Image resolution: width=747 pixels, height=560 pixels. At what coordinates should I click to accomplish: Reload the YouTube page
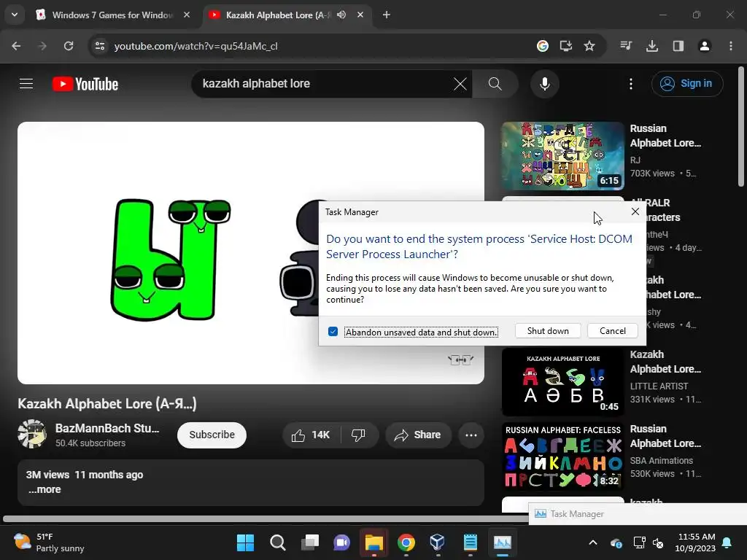(69, 46)
